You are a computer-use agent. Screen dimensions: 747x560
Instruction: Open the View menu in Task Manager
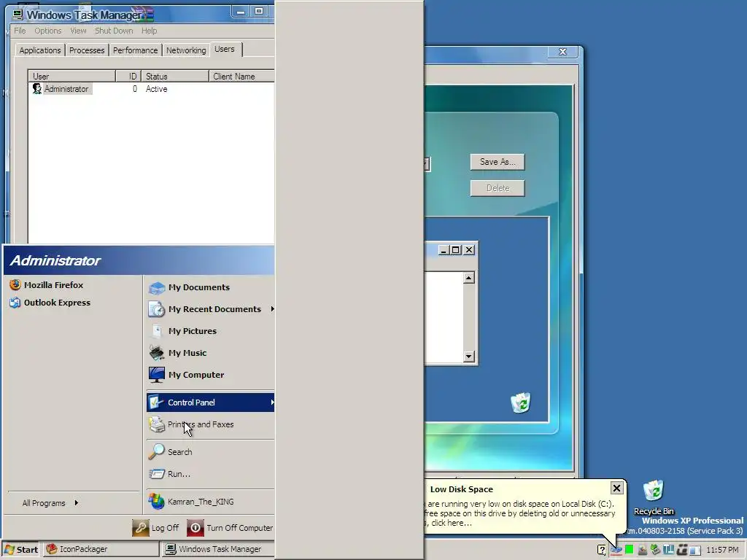point(78,31)
